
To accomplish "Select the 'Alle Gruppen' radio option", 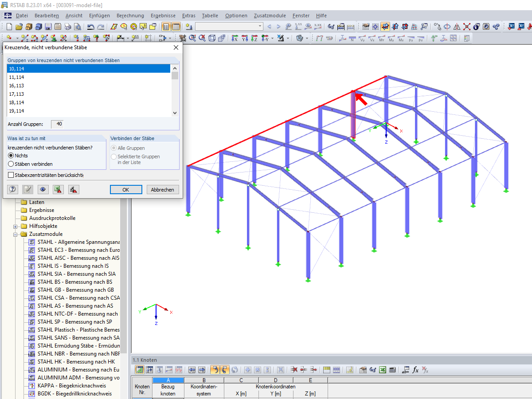I will click(114, 148).
